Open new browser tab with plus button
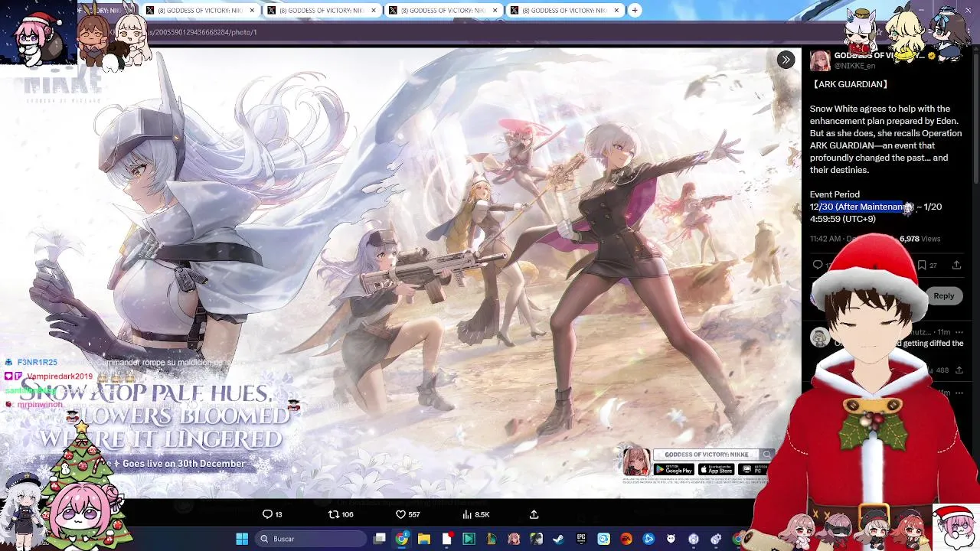Screen dimensions: 980x551 pyautogui.click(x=635, y=10)
